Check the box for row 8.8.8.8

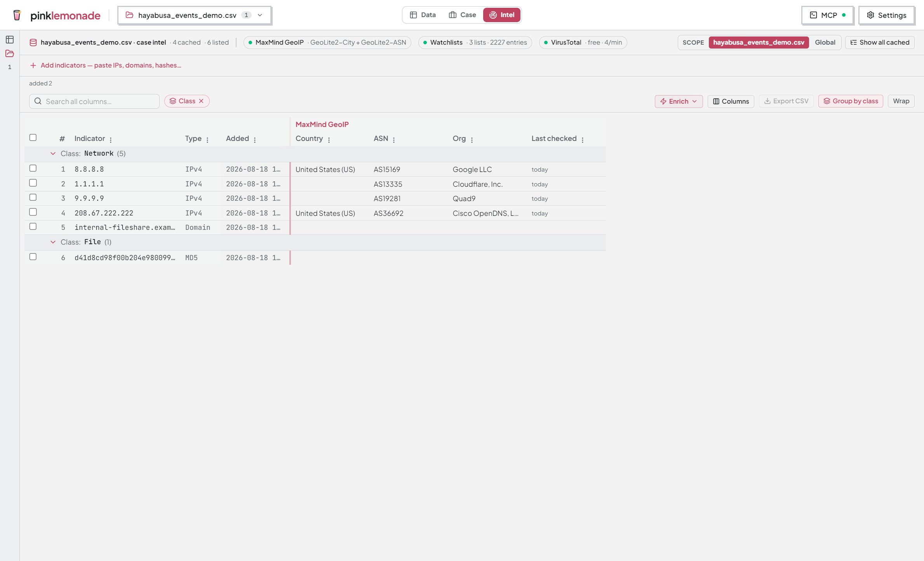(x=33, y=168)
